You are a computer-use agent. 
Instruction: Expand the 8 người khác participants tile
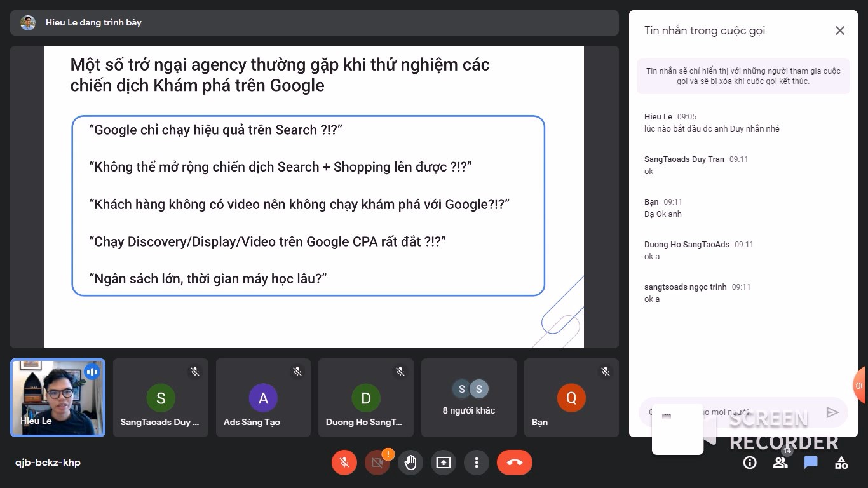(x=469, y=398)
